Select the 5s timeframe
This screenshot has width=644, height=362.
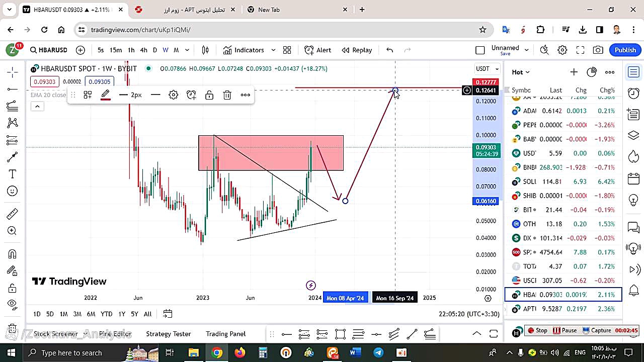(x=101, y=50)
